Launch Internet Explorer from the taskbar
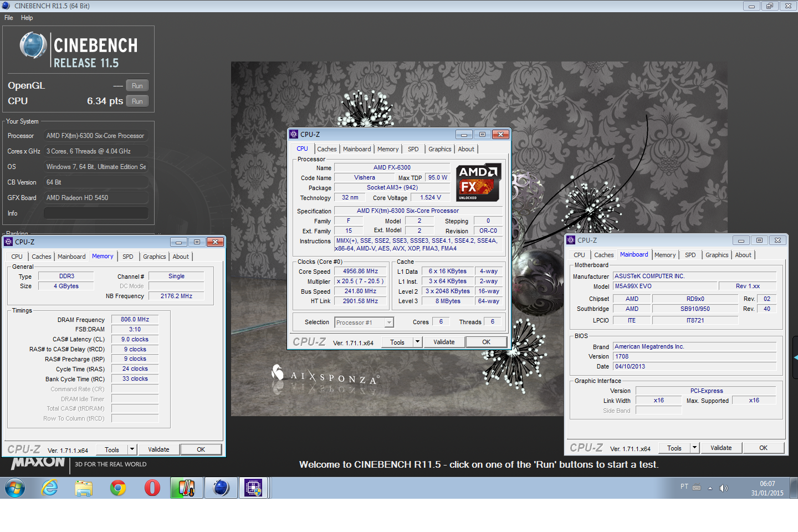 [x=50, y=488]
